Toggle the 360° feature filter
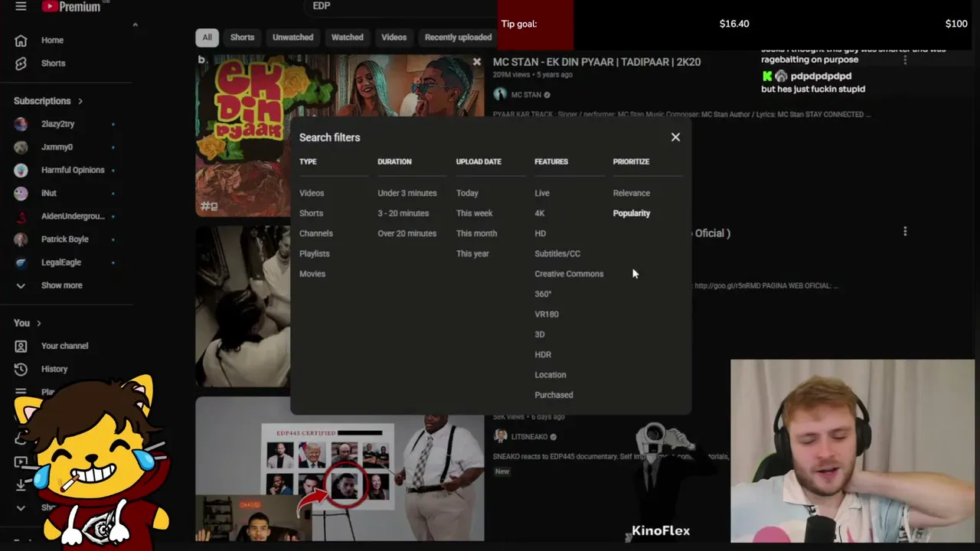 pyautogui.click(x=543, y=294)
